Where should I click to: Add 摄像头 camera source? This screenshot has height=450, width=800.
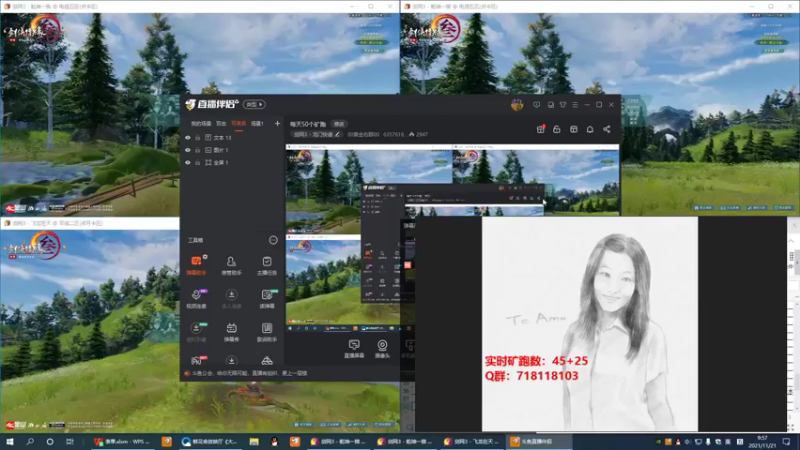point(382,349)
